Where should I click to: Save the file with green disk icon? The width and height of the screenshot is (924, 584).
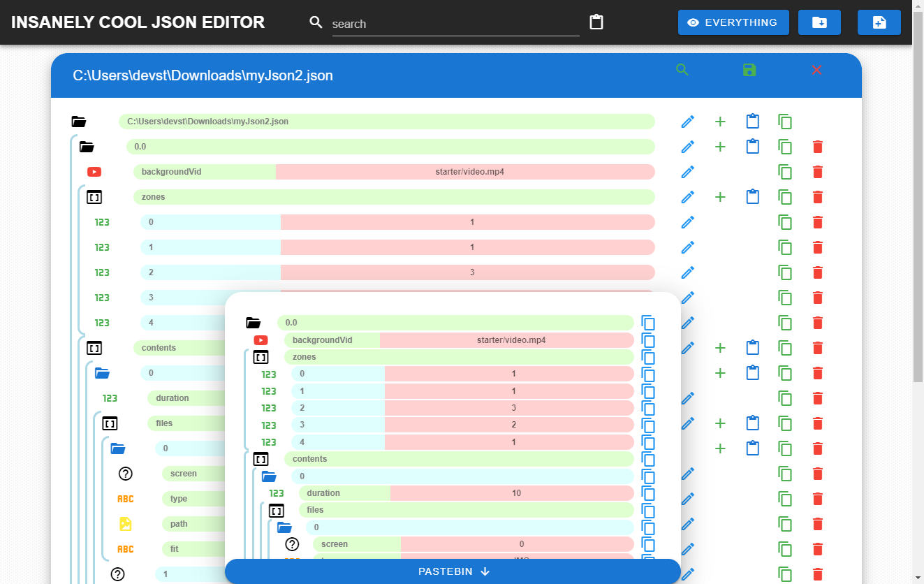(x=749, y=70)
